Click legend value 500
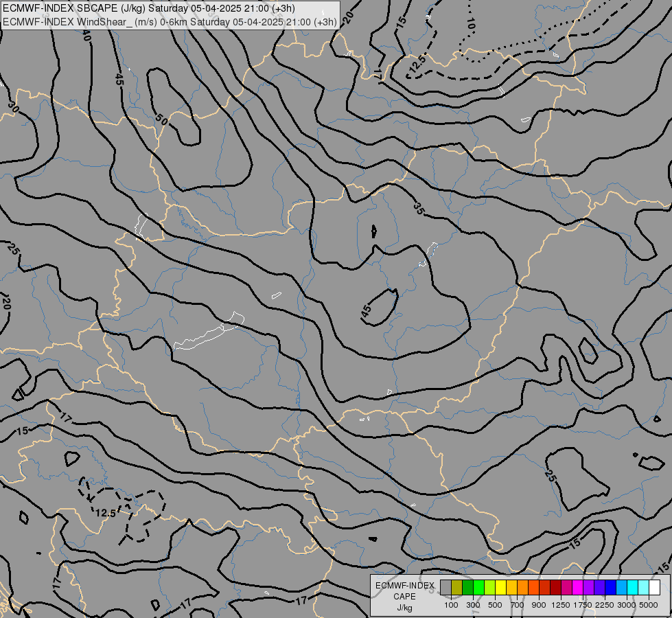Screen dimensions: 672x618 (495, 605)
